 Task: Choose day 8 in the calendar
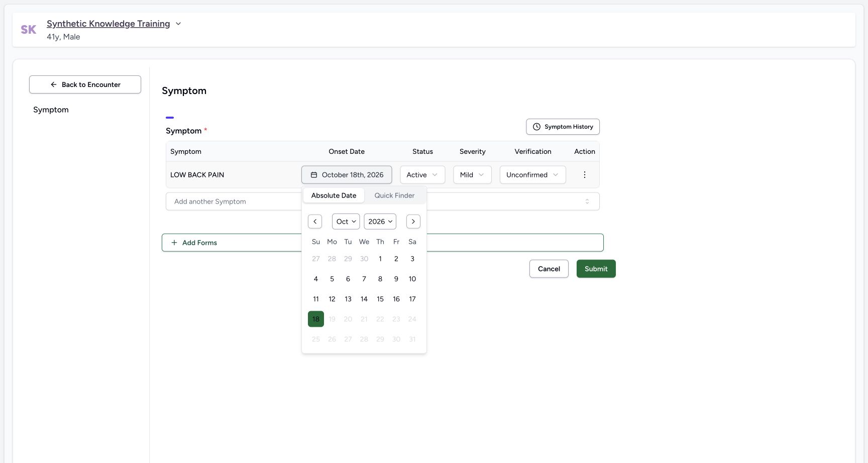point(380,279)
